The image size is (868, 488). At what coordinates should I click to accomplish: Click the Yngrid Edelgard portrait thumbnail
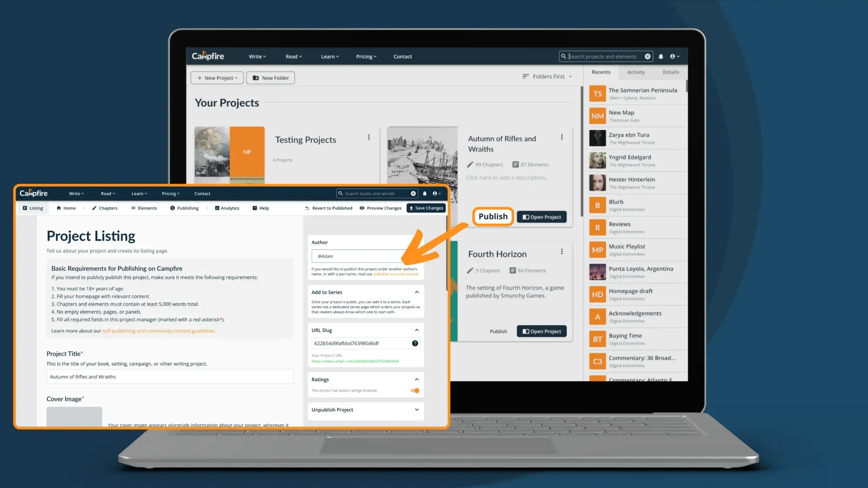pyautogui.click(x=598, y=160)
